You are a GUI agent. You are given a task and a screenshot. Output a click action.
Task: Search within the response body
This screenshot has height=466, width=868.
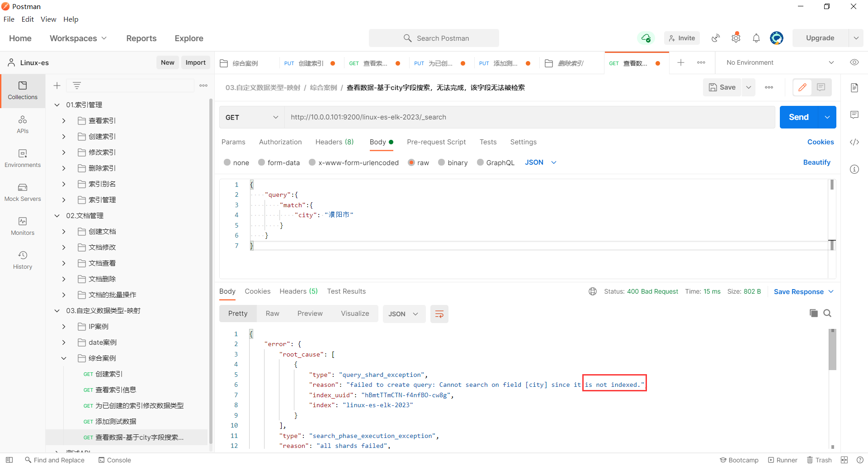827,313
